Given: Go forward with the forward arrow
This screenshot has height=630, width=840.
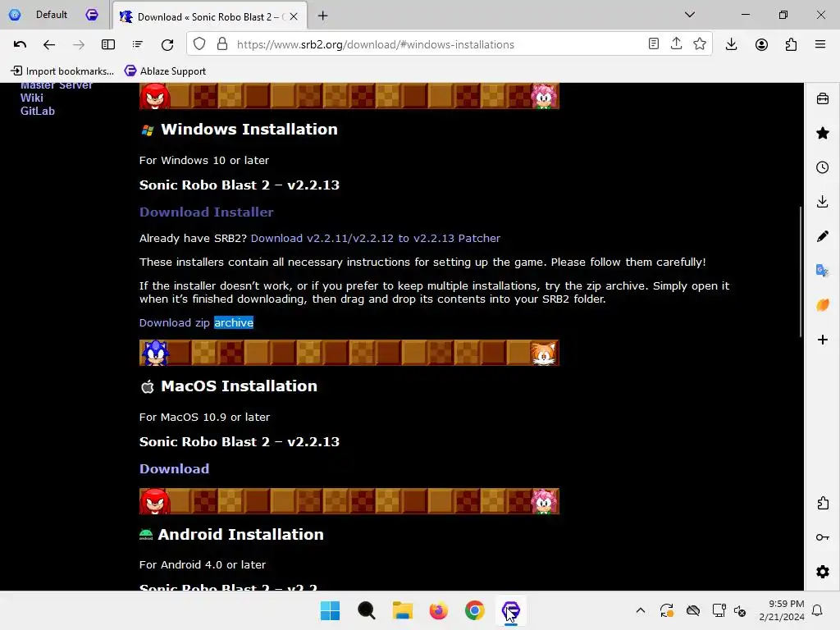Looking at the screenshot, I should [x=78, y=44].
